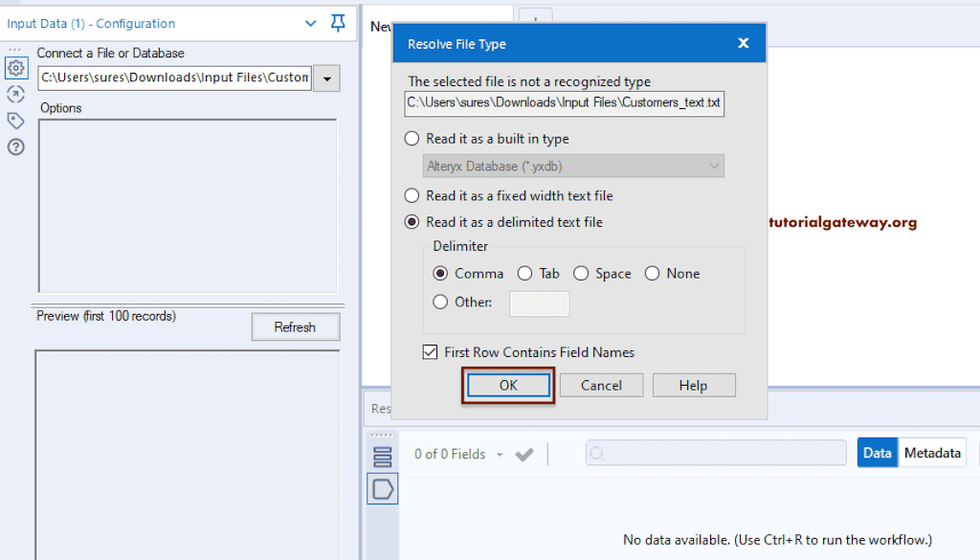The width and height of the screenshot is (980, 560).
Task: Click the Refresh button for the preview
Action: [x=295, y=326]
